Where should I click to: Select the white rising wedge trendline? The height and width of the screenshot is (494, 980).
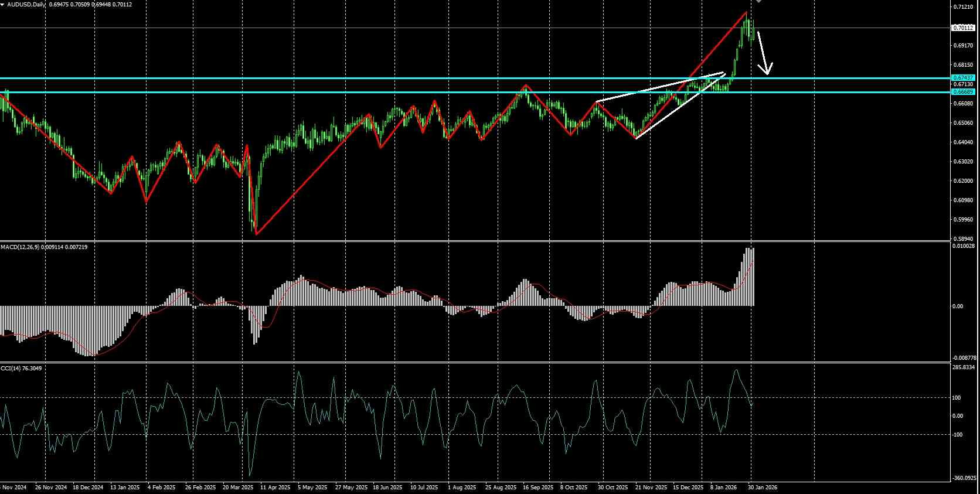[661, 87]
